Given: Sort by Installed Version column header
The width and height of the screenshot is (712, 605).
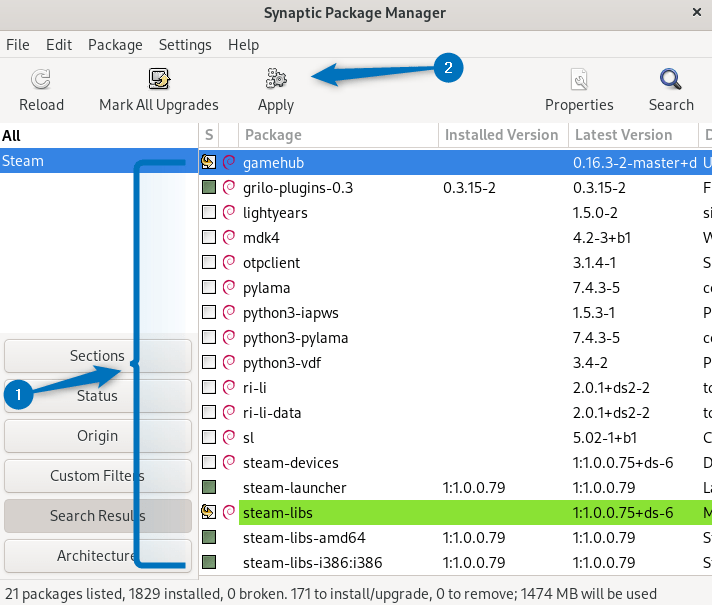Looking at the screenshot, I should 502,135.
